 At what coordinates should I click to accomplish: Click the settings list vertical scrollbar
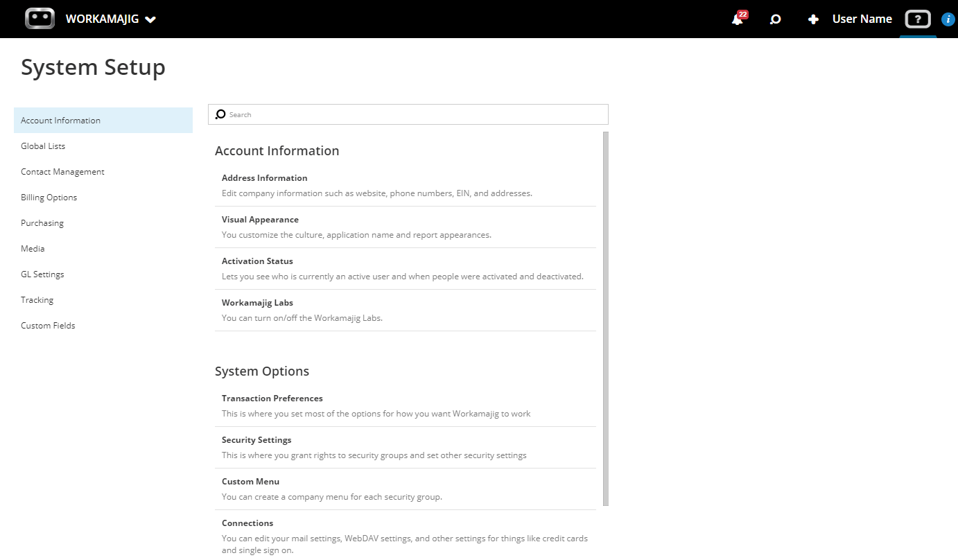pyautogui.click(x=606, y=319)
